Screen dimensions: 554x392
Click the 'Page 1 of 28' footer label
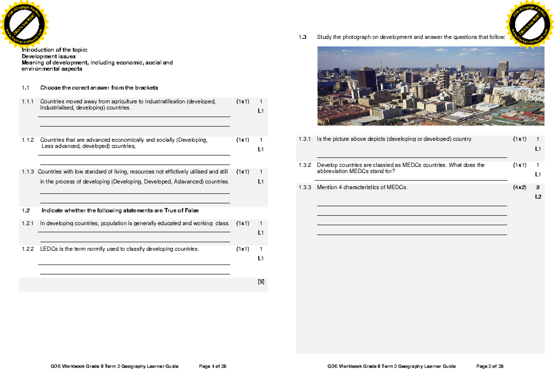point(213,366)
